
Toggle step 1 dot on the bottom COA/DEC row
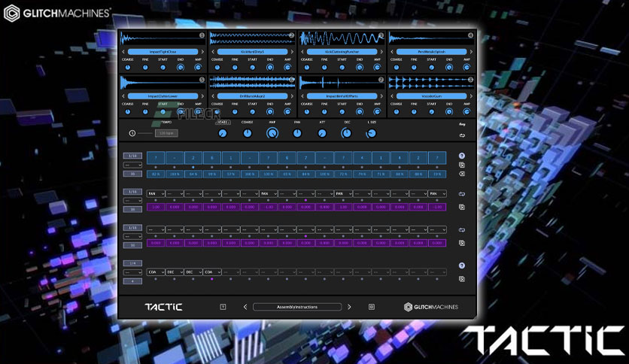[156, 279]
